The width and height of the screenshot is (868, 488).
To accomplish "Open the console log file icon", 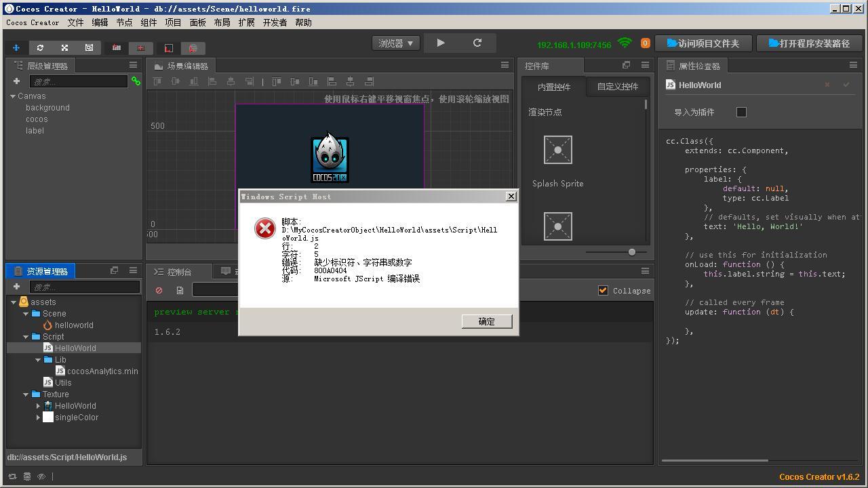I will (x=180, y=290).
